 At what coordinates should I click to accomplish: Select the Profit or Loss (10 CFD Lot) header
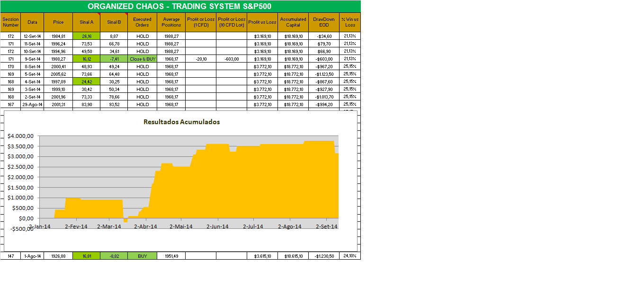point(232,22)
